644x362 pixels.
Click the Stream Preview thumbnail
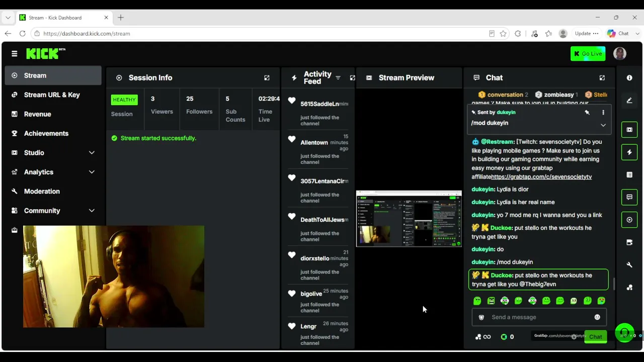click(409, 219)
